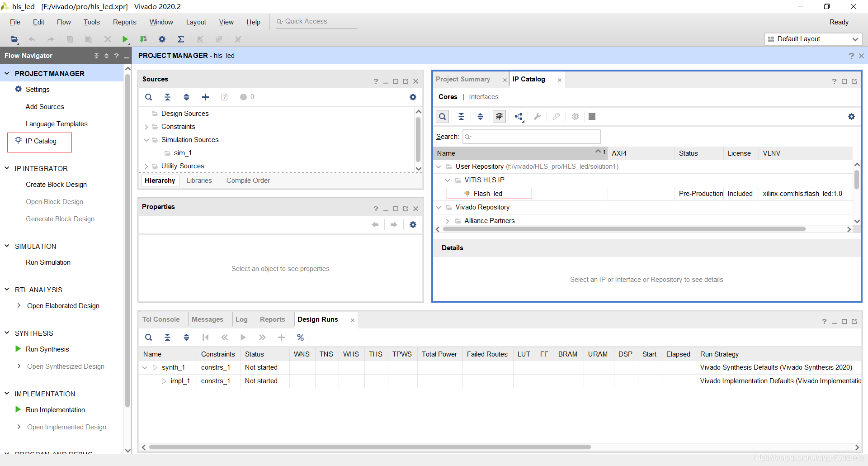Switch to Interfaces view in IP Catalog
This screenshot has height=466, width=868.
pyautogui.click(x=484, y=97)
